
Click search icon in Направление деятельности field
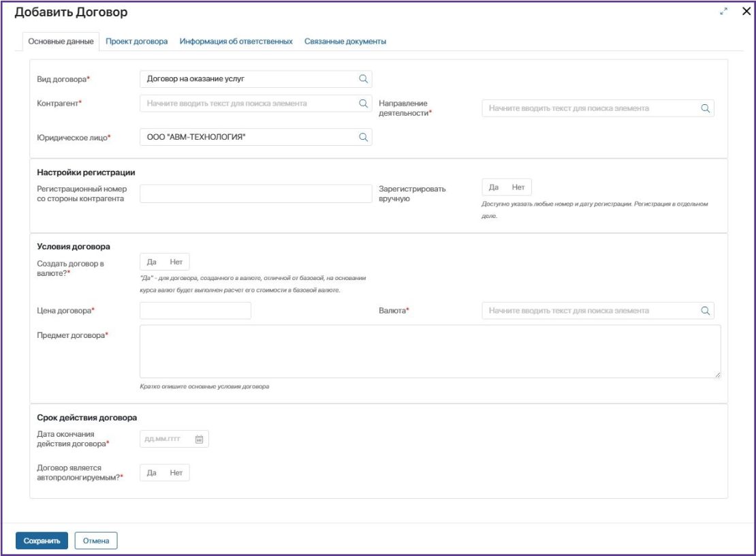coord(706,108)
